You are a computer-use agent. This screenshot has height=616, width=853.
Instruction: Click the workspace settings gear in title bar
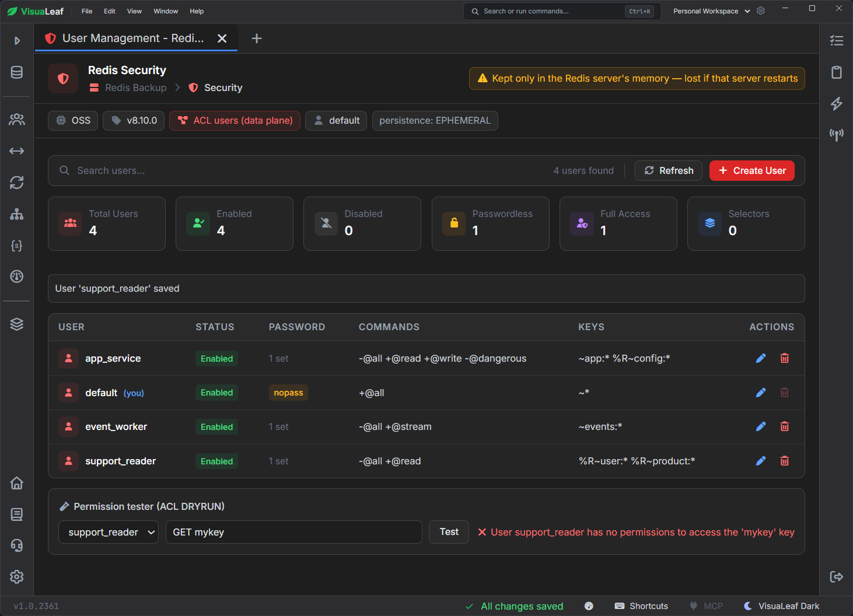pyautogui.click(x=761, y=10)
